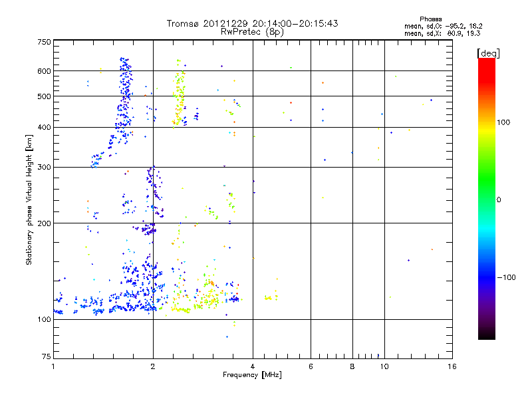532x399 pixels.
Task: Click the x-axis tick label "8"
Action: (x=352, y=366)
